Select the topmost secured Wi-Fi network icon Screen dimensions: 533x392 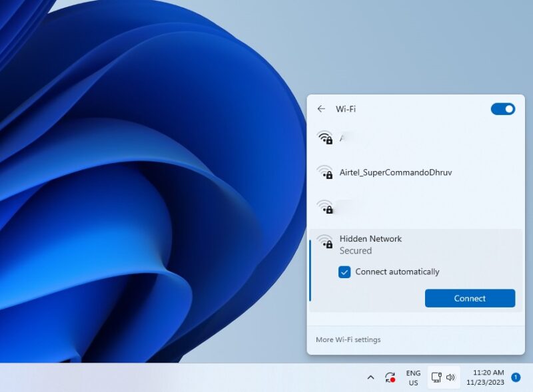[326, 136]
